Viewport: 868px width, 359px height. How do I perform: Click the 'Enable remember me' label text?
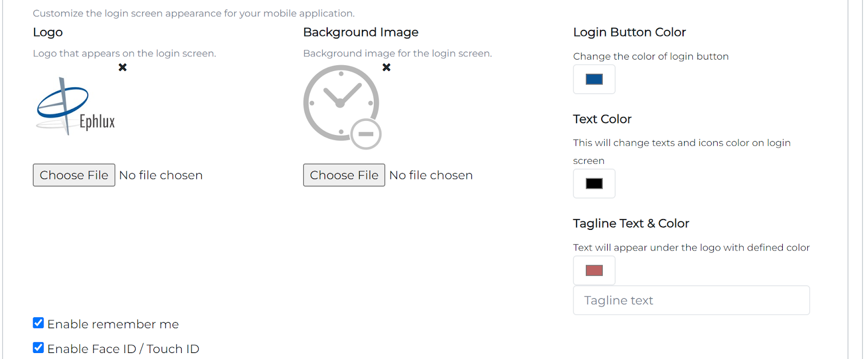coord(113,324)
